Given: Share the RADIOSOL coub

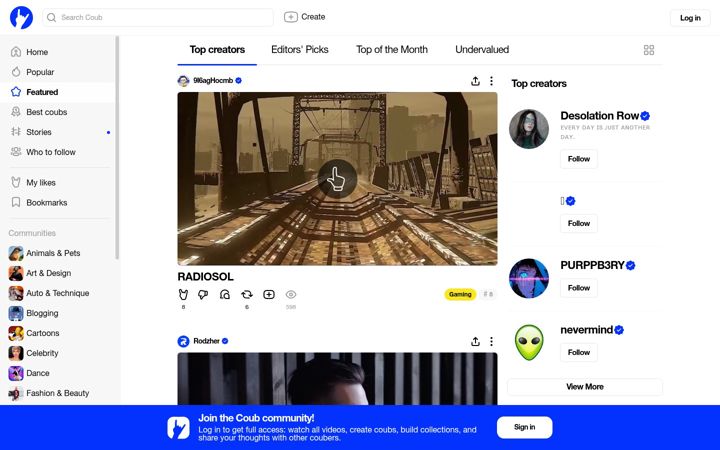Looking at the screenshot, I should [475, 81].
